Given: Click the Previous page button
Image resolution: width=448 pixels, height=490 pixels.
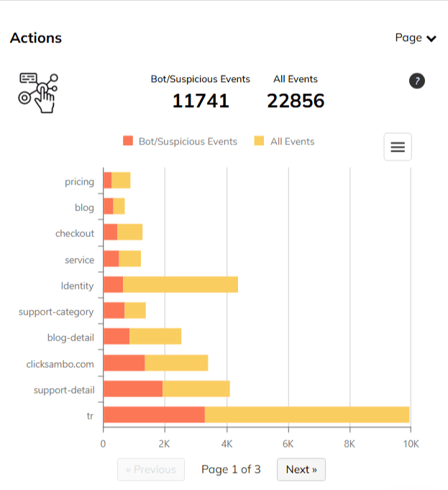Looking at the screenshot, I should [151, 469].
